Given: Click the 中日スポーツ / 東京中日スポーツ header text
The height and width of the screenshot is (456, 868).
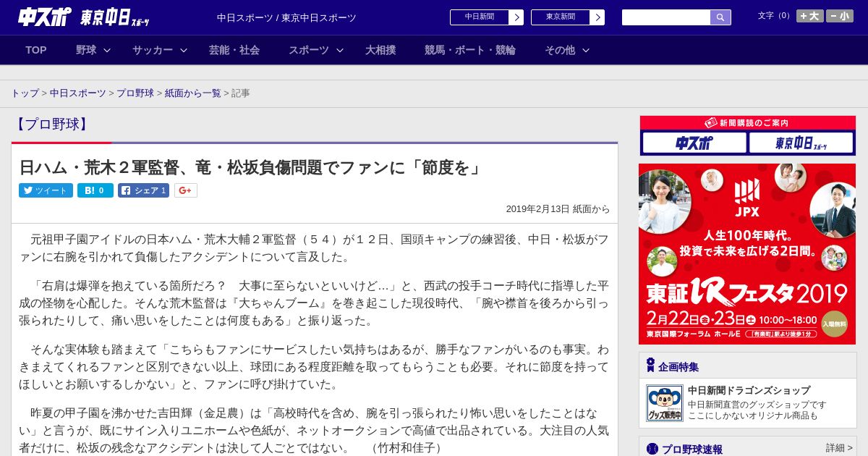Looking at the screenshot, I should 286,18.
